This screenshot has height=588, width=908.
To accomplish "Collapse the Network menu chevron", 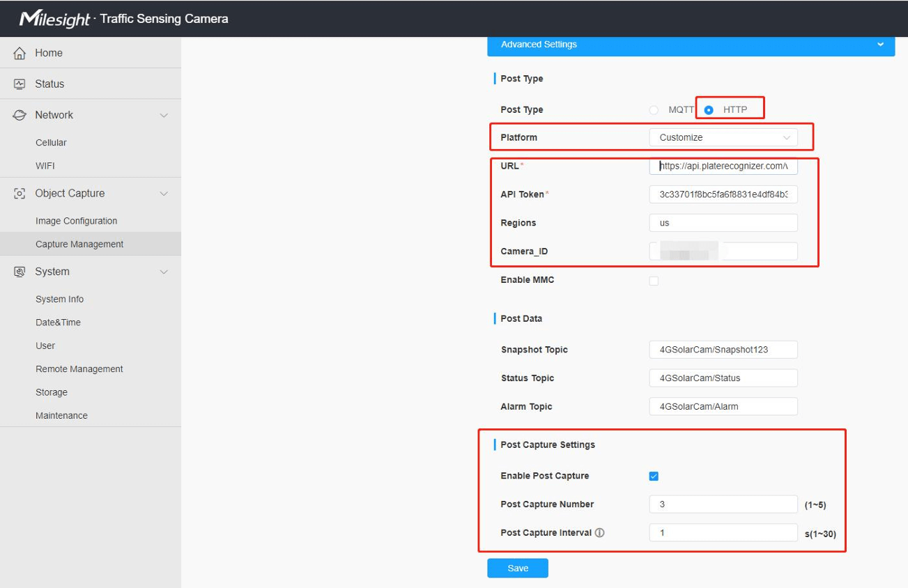I will [164, 116].
